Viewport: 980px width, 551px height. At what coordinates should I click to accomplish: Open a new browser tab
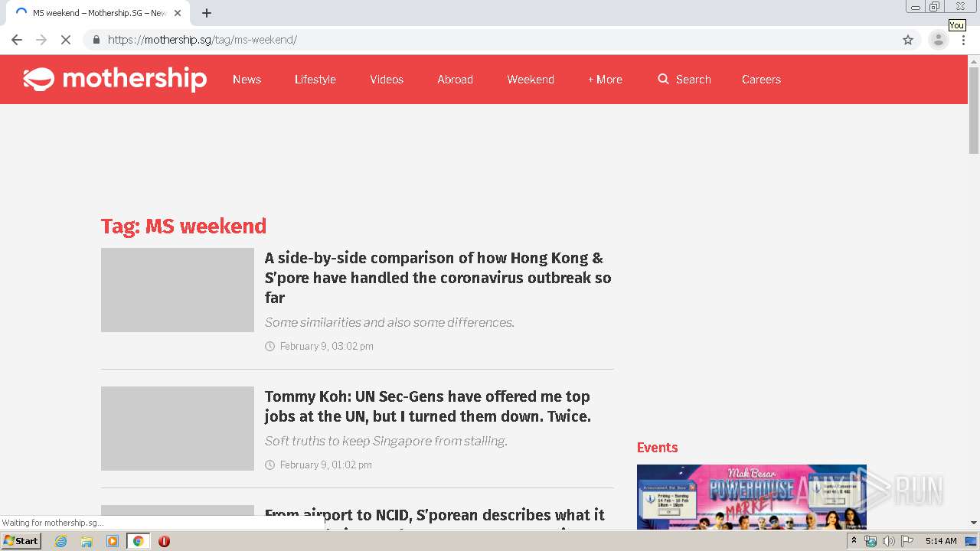click(x=207, y=13)
